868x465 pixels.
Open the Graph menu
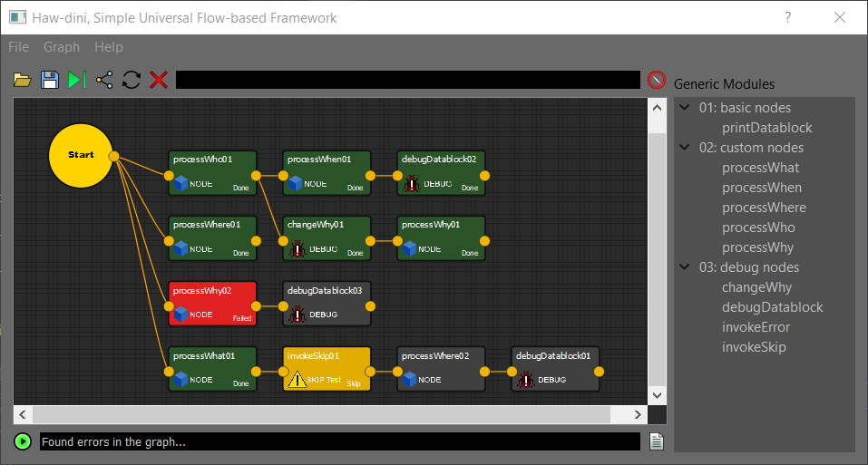(x=62, y=47)
